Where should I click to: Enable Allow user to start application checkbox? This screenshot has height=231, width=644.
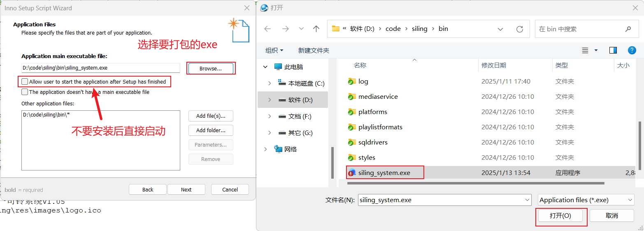25,82
